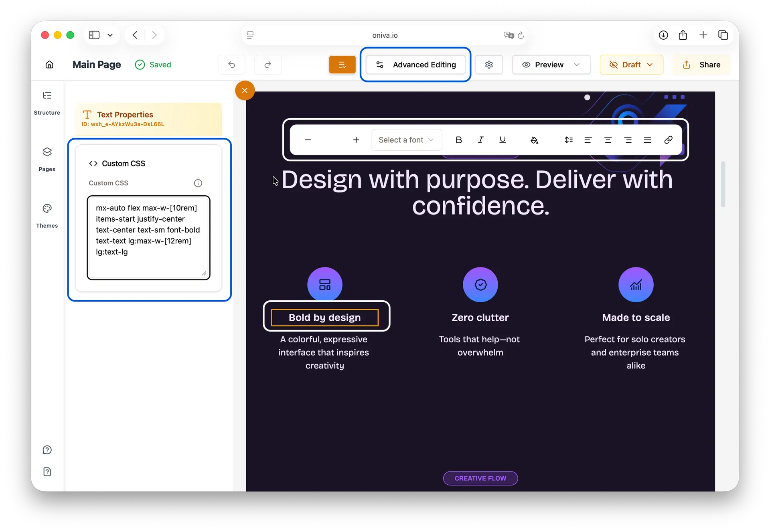
Task: Apply bold formatting to the text
Action: coord(459,140)
